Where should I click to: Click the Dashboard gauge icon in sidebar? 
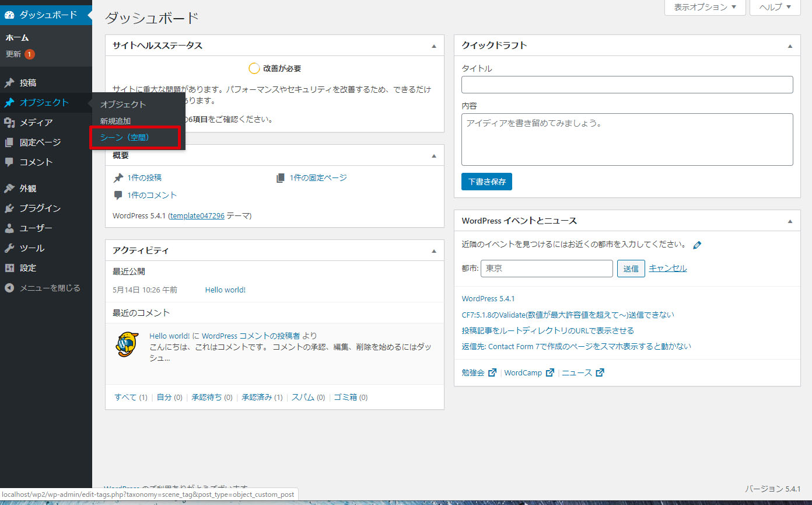click(9, 15)
